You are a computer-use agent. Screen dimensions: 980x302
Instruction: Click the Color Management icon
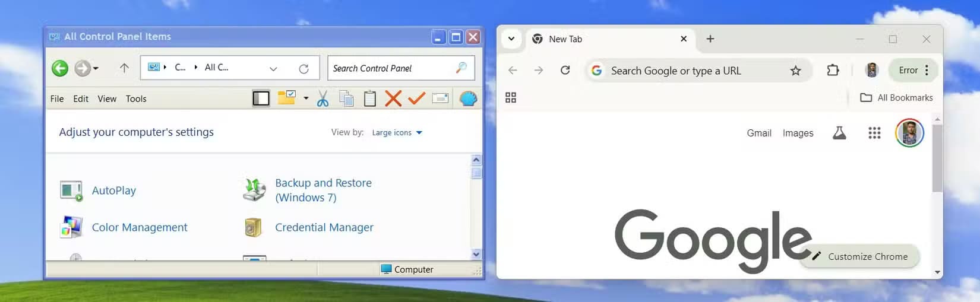pos(71,227)
